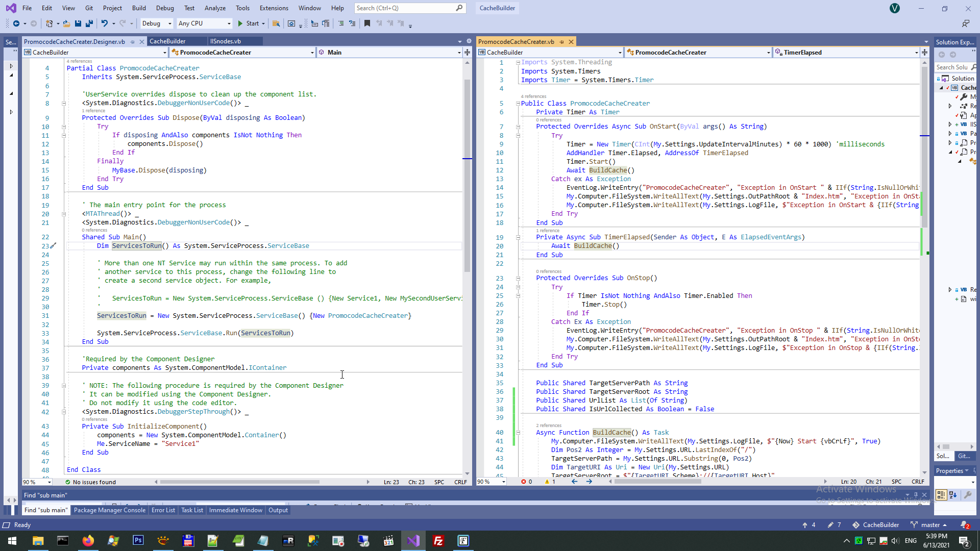This screenshot has width=980, height=551.
Task: Toggle Categorized view in Properties panel
Action: click(x=941, y=495)
